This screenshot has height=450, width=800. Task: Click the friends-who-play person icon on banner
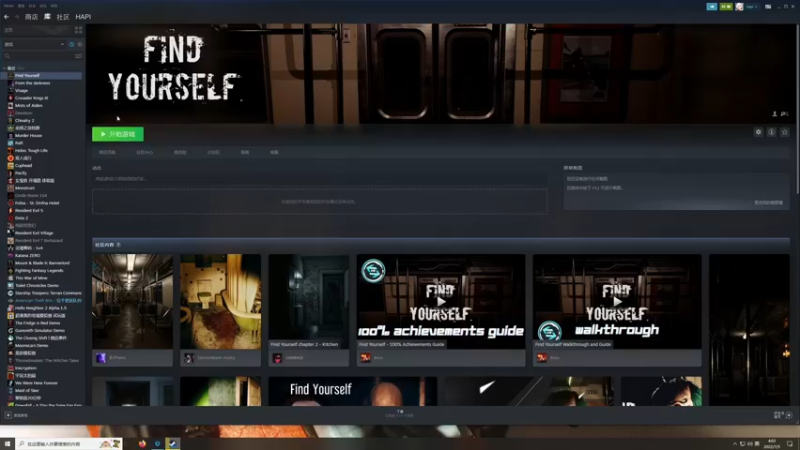click(x=774, y=114)
